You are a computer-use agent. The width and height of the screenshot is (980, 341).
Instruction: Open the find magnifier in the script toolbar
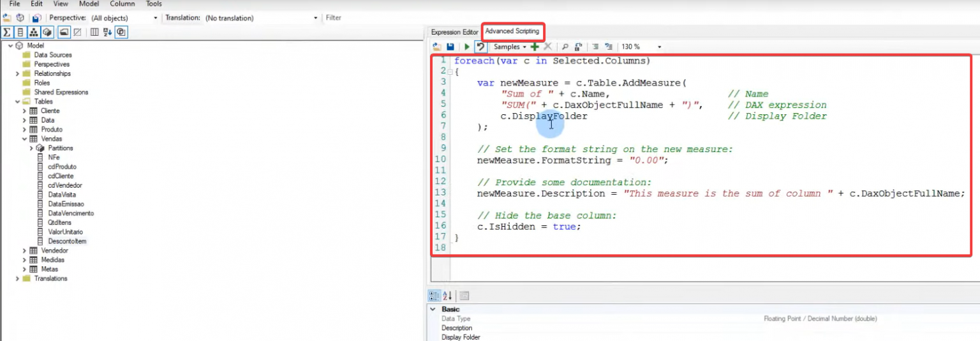[x=565, y=47]
